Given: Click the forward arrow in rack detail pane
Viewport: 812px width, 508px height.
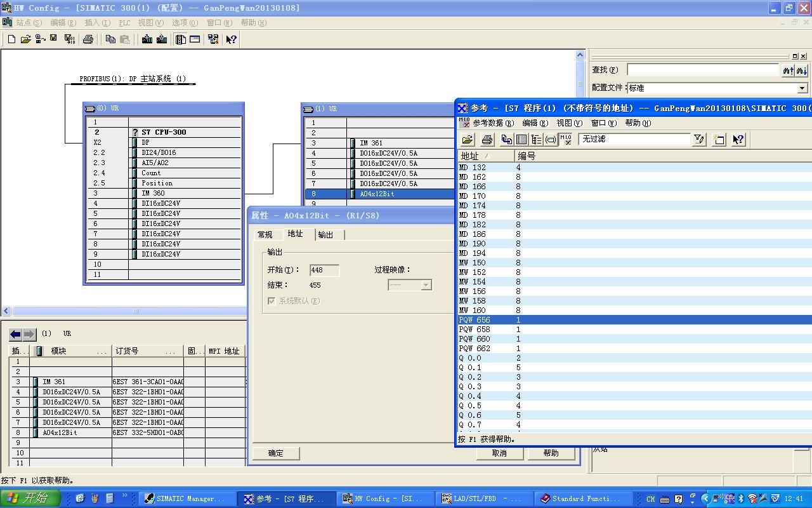Looking at the screenshot, I should 29,334.
